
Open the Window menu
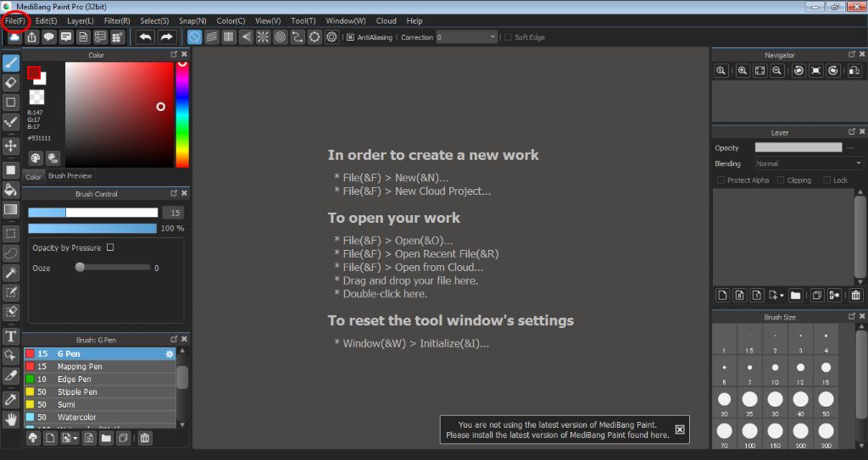pyautogui.click(x=346, y=20)
